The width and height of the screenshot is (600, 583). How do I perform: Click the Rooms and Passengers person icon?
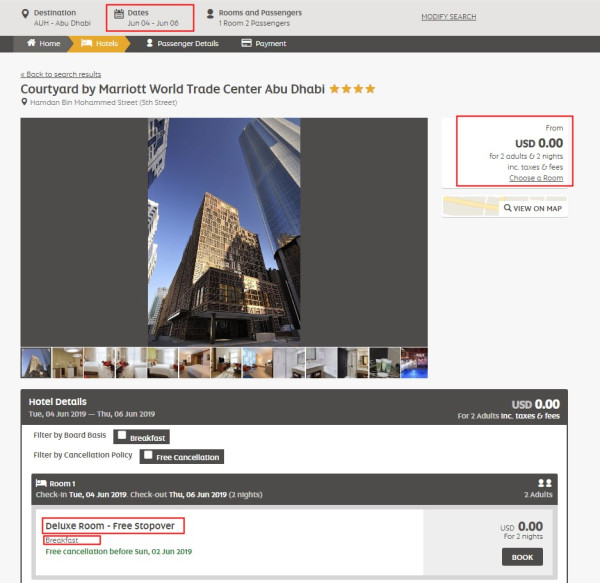coord(210,13)
